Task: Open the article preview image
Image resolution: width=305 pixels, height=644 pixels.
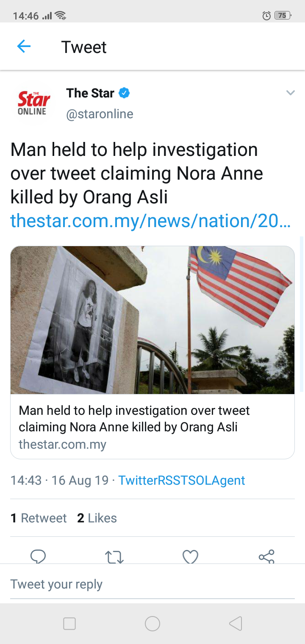Action: coord(152,320)
